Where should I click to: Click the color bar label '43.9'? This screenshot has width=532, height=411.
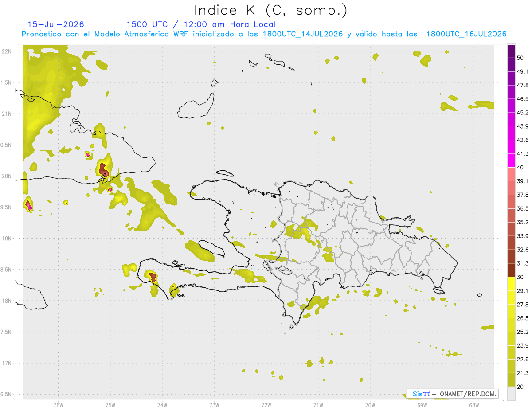coord(523,126)
